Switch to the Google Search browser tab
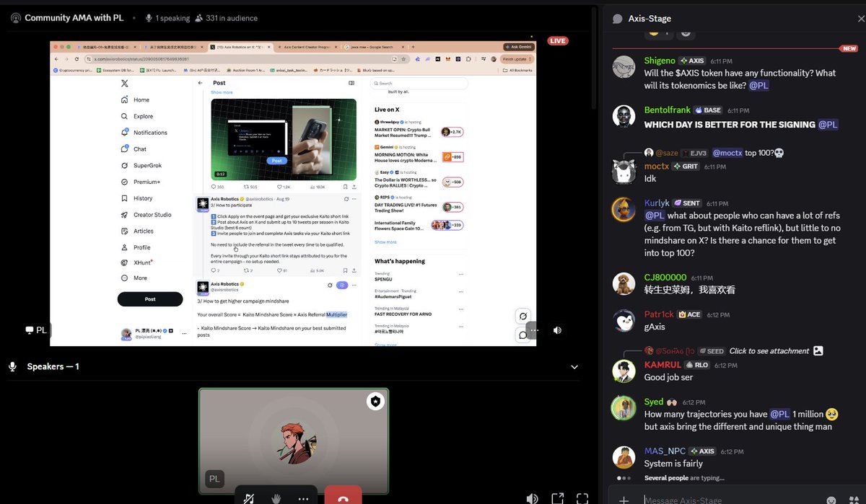Image resolution: width=866 pixels, height=504 pixels. [x=375, y=46]
